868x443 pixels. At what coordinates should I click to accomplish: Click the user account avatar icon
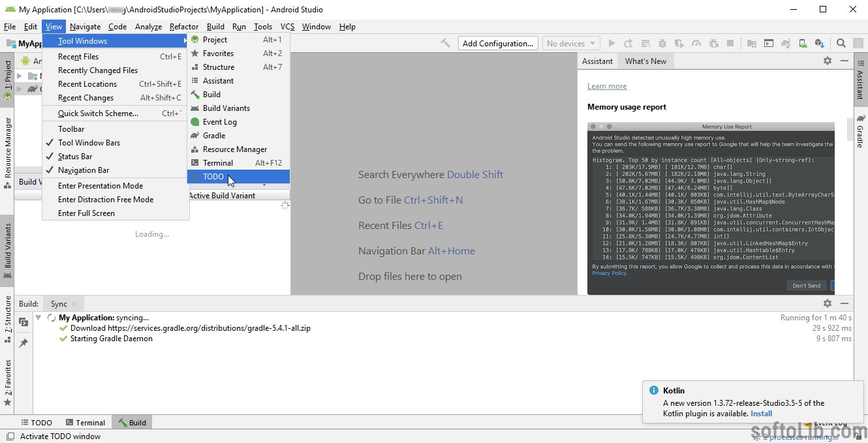(x=858, y=43)
